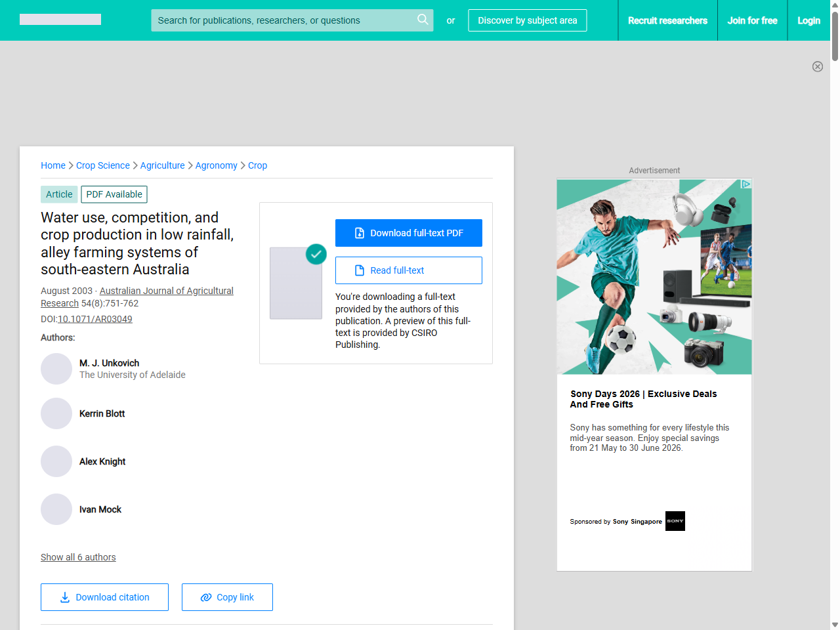Click the Article tag

coord(59,194)
